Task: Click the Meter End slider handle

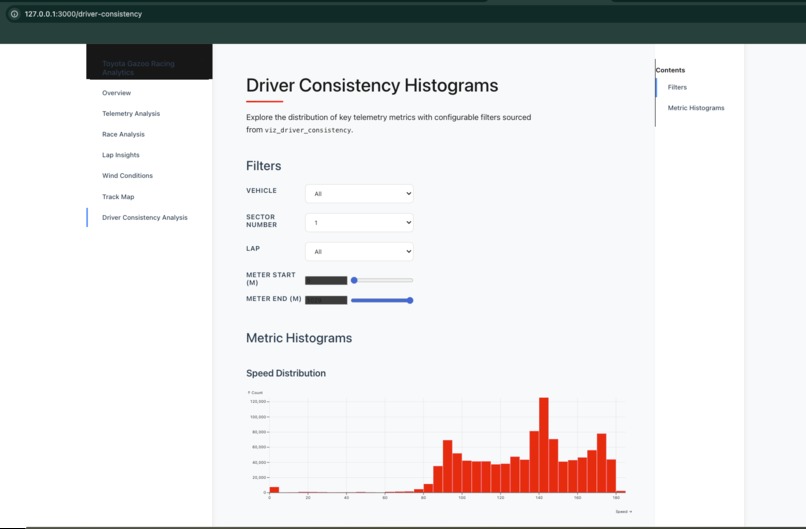Action: [x=410, y=300]
